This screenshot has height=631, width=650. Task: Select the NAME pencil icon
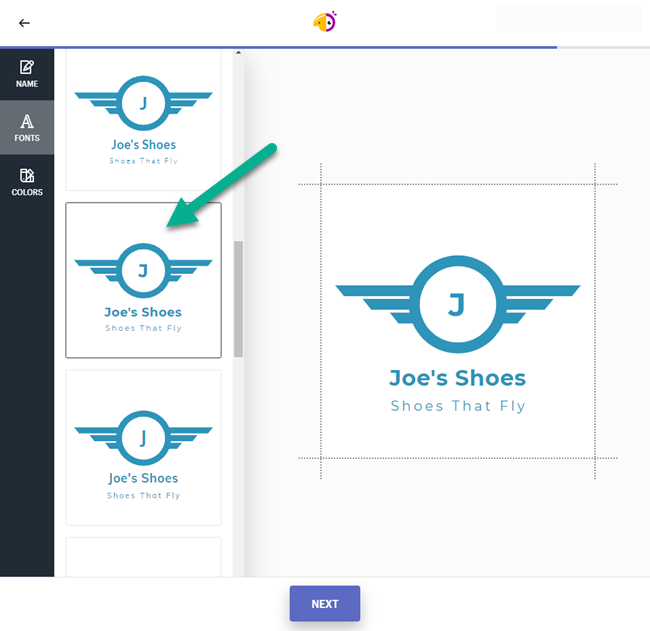point(27,68)
